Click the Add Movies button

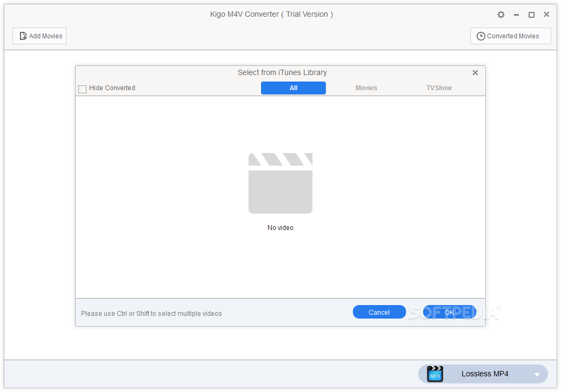tap(39, 36)
